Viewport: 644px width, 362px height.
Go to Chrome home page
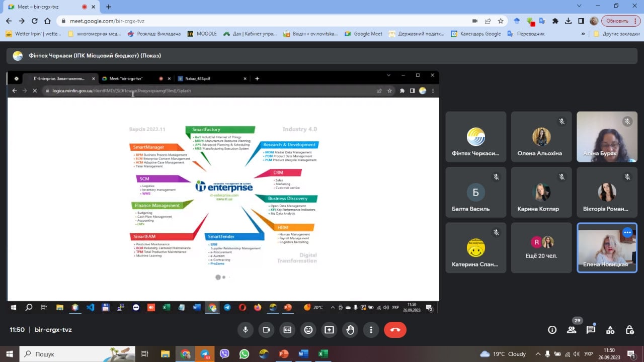tap(47, 21)
